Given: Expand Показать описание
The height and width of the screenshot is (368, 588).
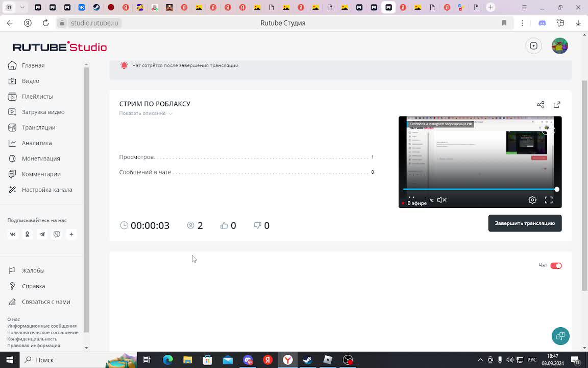Looking at the screenshot, I should point(145,113).
